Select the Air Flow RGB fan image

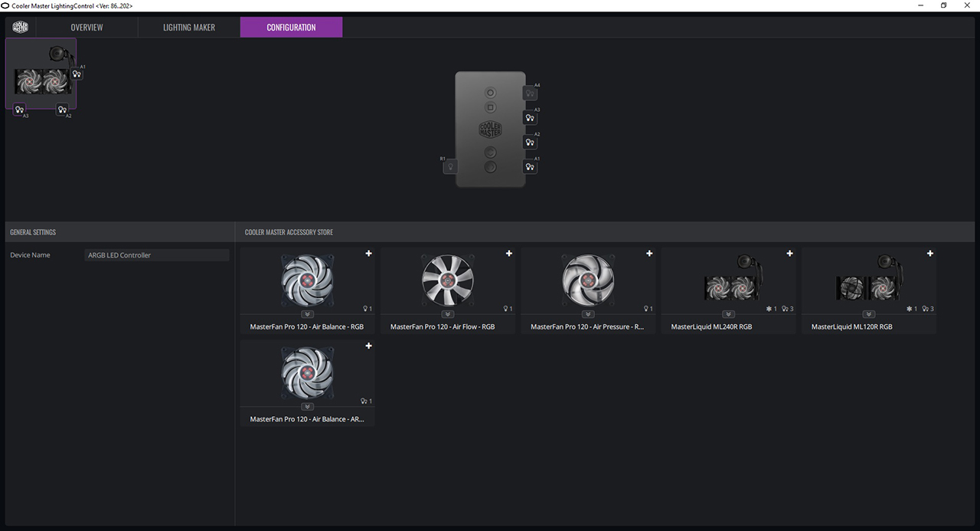pyautogui.click(x=448, y=280)
